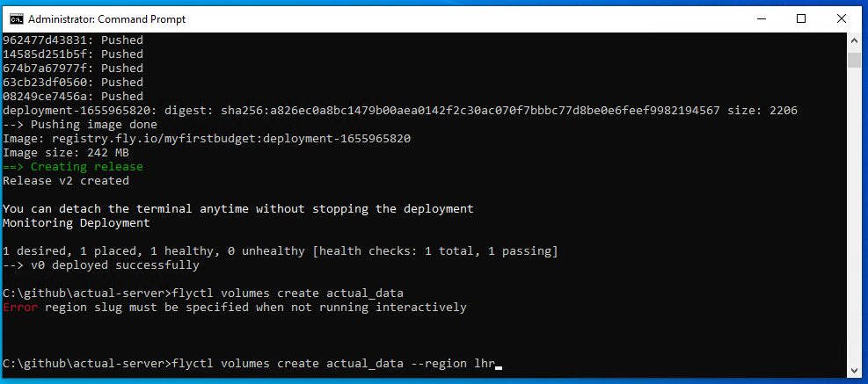Click the red "Error" word
The width and height of the screenshot is (868, 384).
[20, 308]
